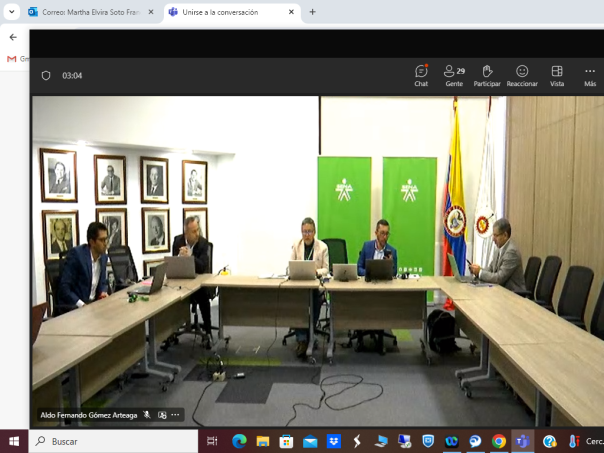Open the Chat panel in the meeting
This screenshot has width=604, height=453.
[x=421, y=75]
